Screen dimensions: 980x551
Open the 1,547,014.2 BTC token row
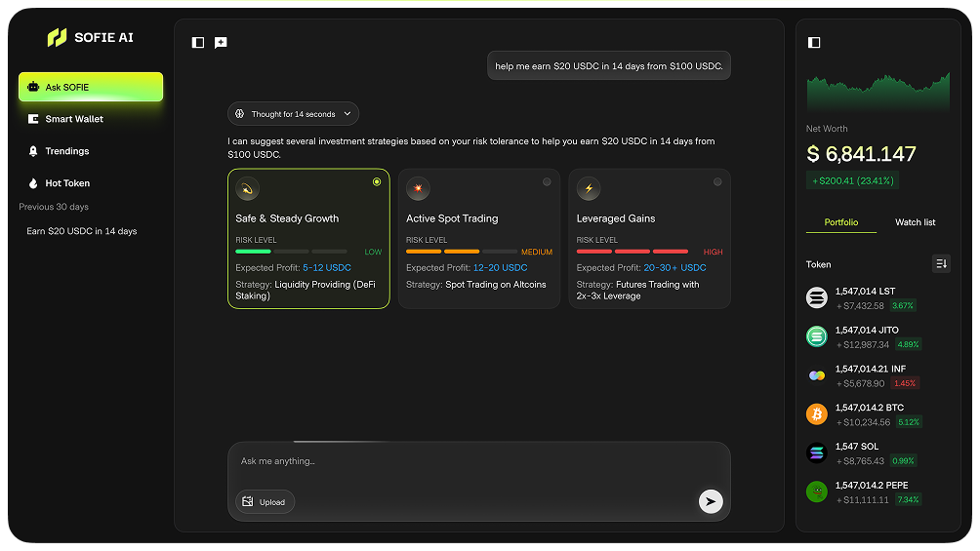(x=878, y=414)
